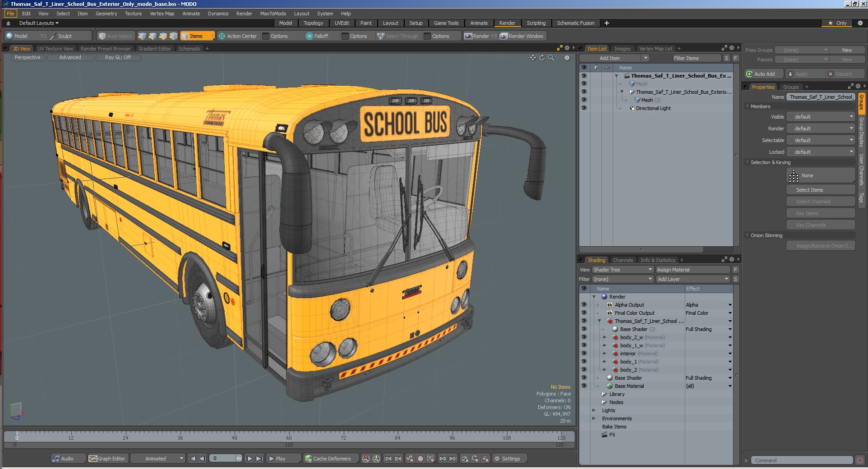Open the Geometry menu

pos(106,14)
